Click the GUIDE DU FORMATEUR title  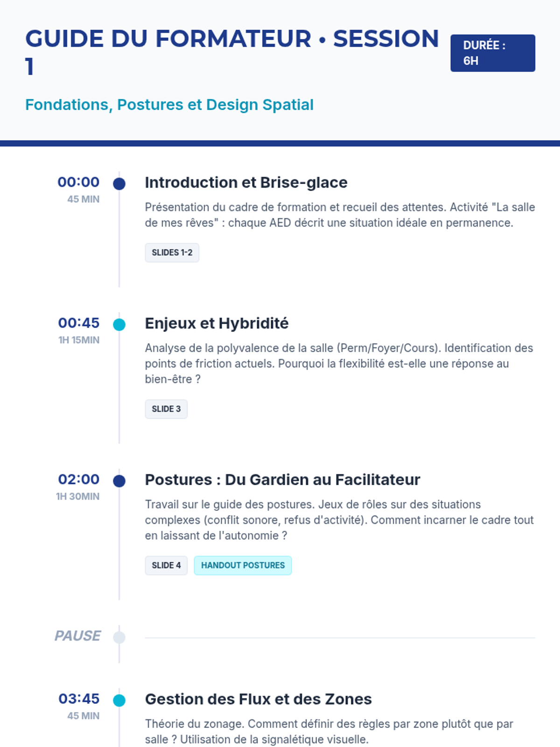pyautogui.click(x=232, y=39)
